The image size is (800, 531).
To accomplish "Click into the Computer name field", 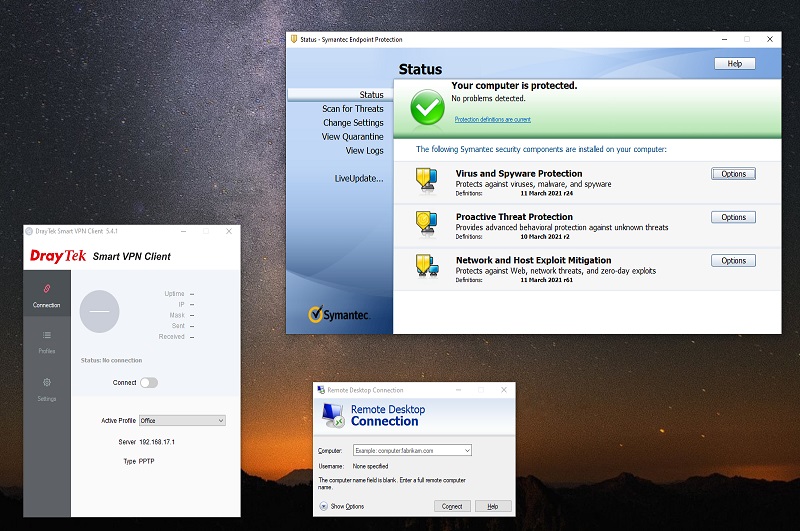I will 412,450.
